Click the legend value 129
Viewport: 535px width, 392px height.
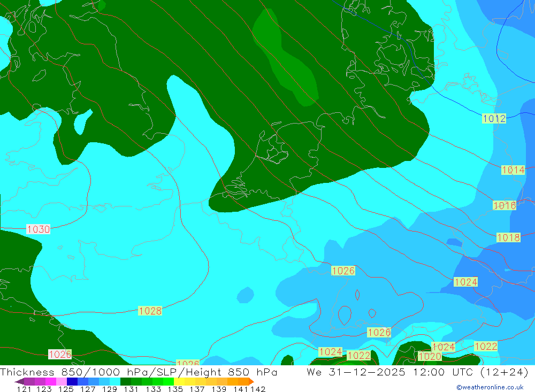coord(110,389)
